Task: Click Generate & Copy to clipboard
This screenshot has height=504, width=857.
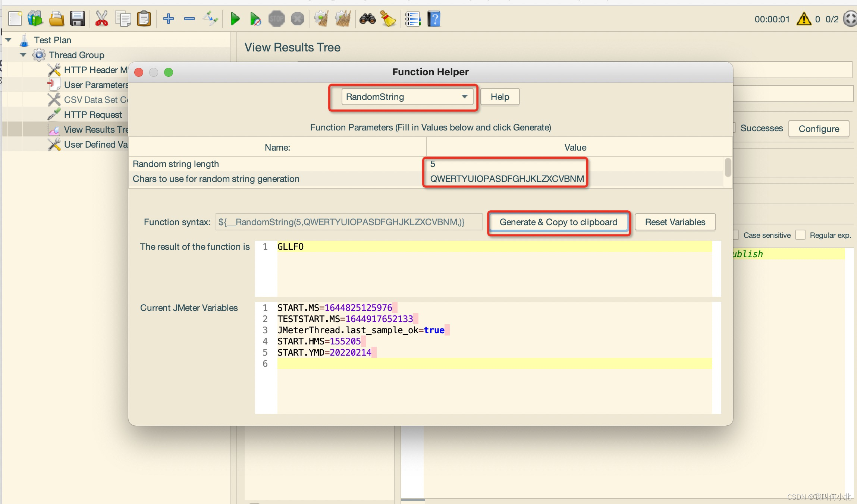Action: [x=558, y=222]
